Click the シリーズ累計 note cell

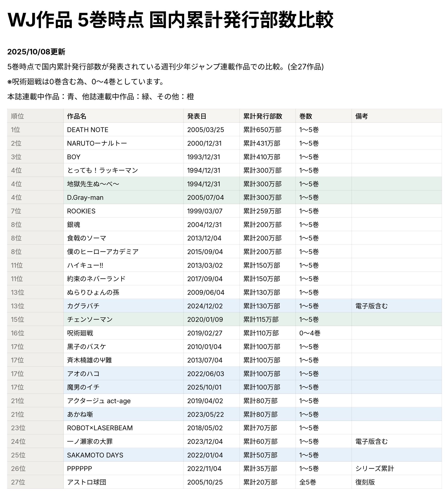click(x=375, y=468)
